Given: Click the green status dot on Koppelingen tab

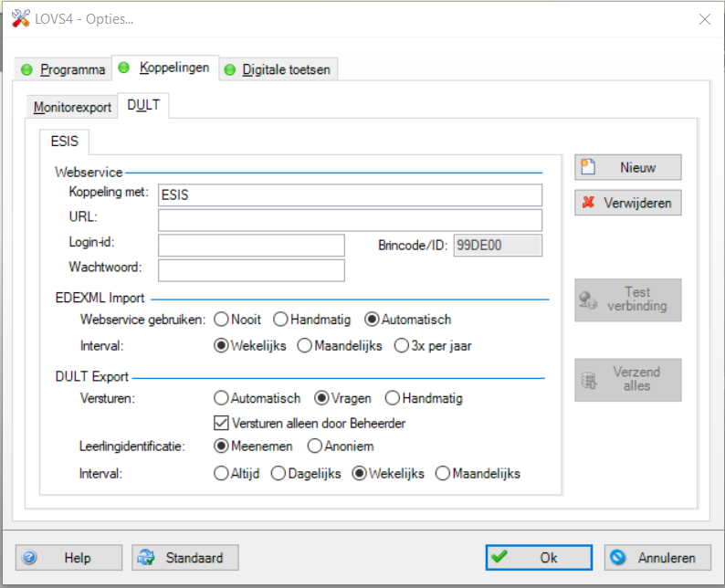Looking at the screenshot, I should 123,68.
